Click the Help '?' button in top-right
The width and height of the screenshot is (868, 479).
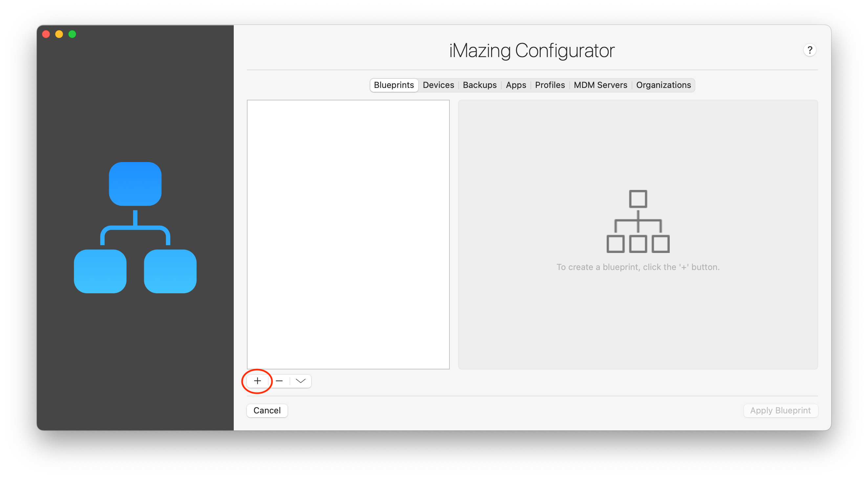[x=810, y=50]
